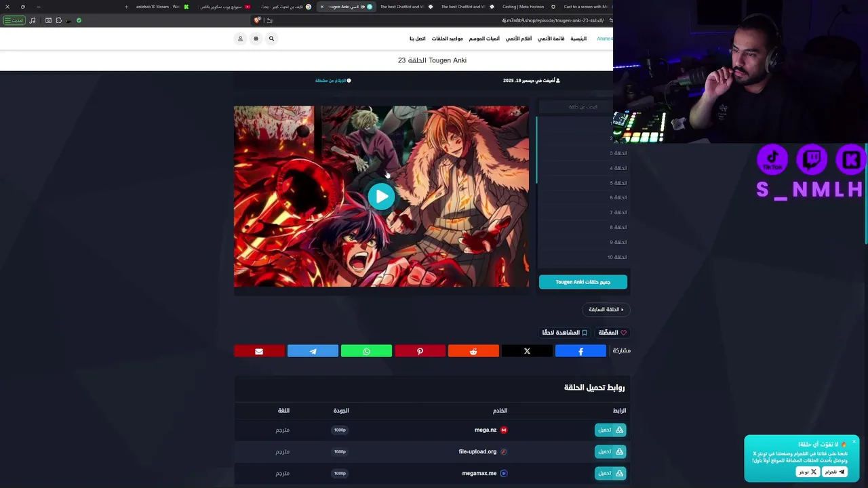The height and width of the screenshot is (488, 868).
Task: Add episode to favorites (المفضلة)
Action: [x=612, y=333]
